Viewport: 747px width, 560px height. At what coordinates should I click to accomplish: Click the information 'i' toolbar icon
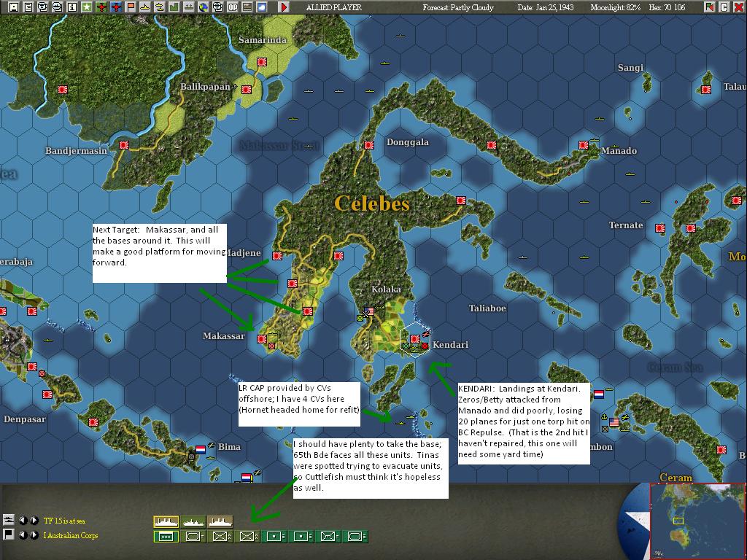(72, 7)
